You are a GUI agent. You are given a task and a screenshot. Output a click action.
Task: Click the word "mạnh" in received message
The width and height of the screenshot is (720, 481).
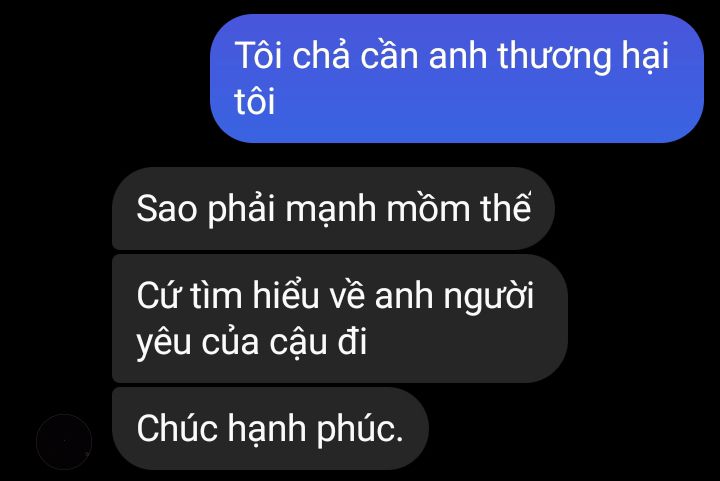331,210
